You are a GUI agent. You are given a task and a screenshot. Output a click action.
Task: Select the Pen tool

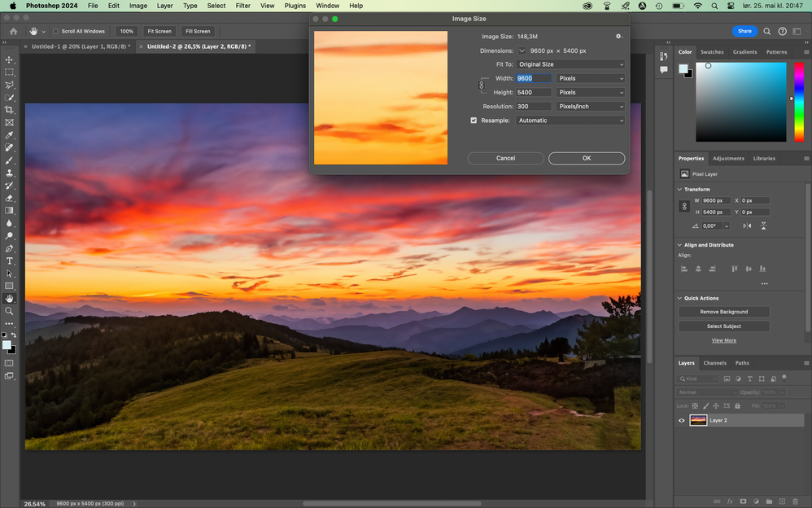click(9, 248)
